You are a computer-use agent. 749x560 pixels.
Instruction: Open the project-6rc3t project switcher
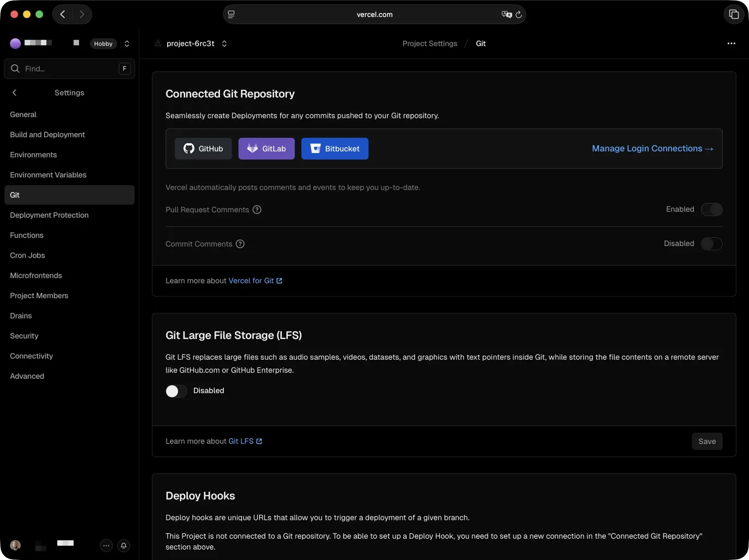point(224,43)
